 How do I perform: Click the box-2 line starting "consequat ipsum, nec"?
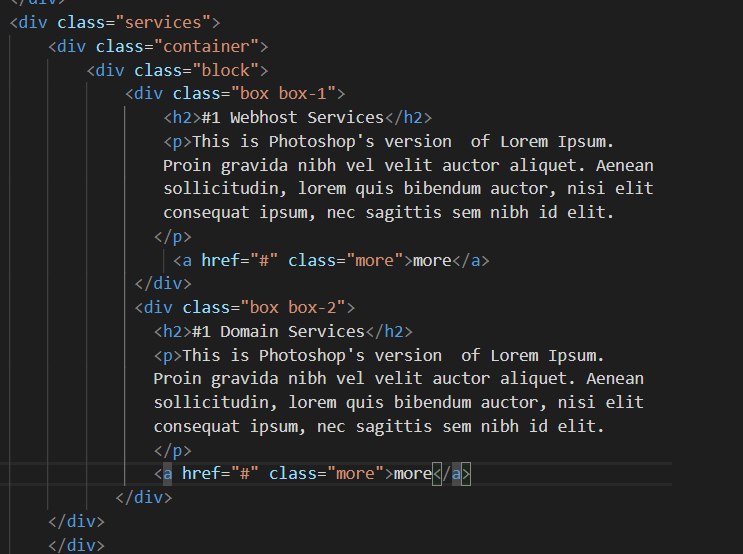pyautogui.click(x=379, y=427)
